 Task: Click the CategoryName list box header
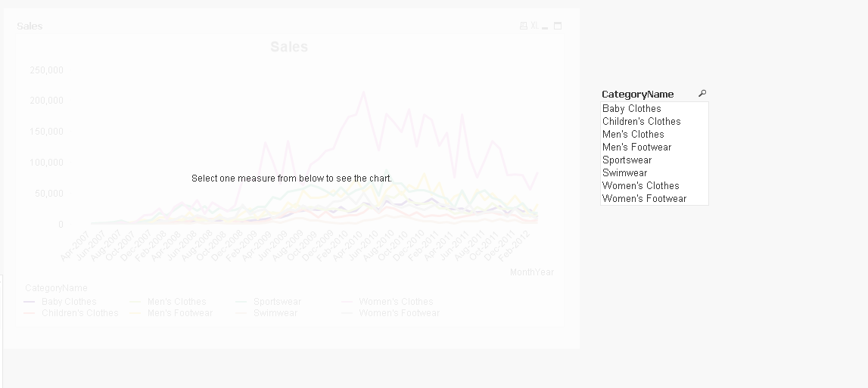pos(638,94)
